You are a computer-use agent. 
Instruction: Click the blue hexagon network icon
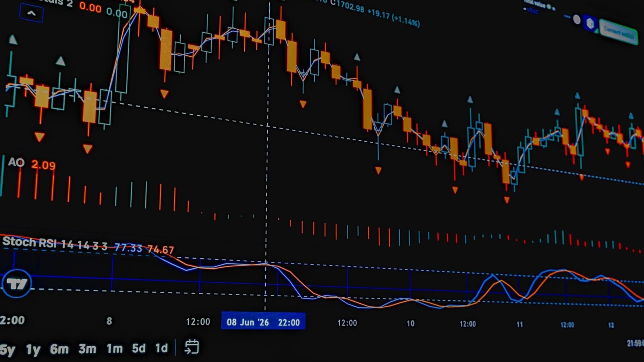(590, 23)
